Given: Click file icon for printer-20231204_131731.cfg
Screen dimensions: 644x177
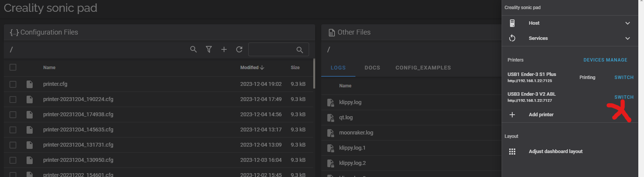Looking at the screenshot, I should tap(30, 145).
